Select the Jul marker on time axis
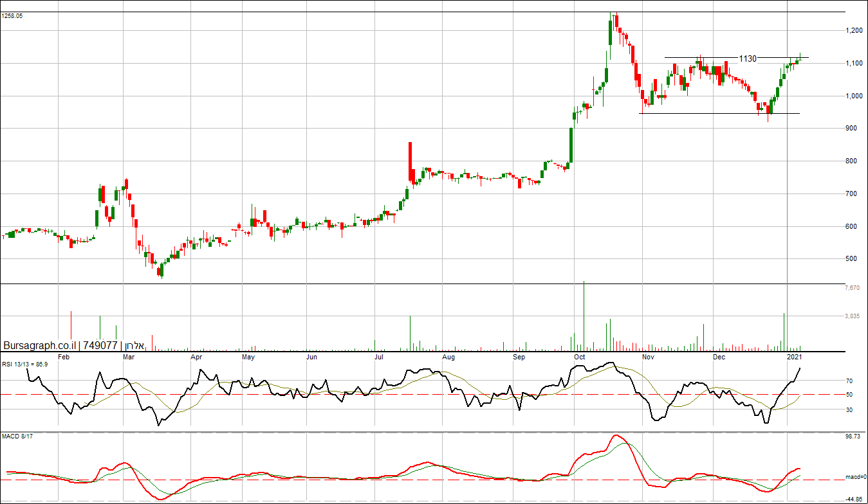The height and width of the screenshot is (504, 868). 380,356
